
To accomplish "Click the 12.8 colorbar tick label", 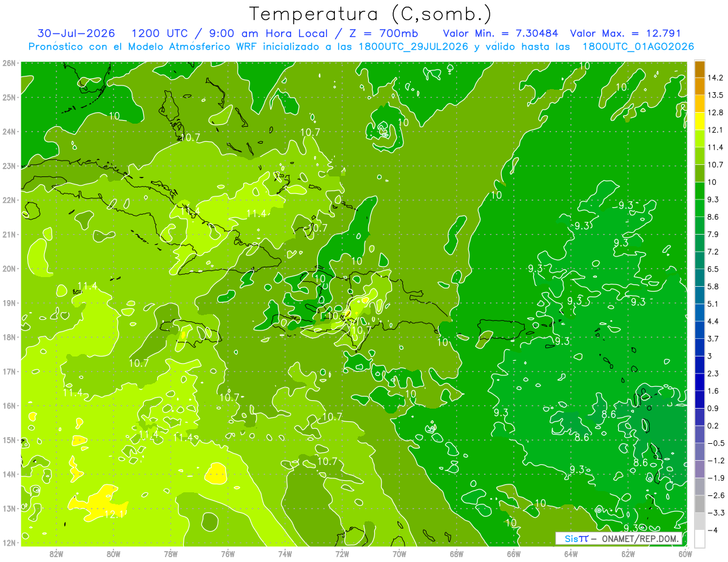I will pos(715,113).
